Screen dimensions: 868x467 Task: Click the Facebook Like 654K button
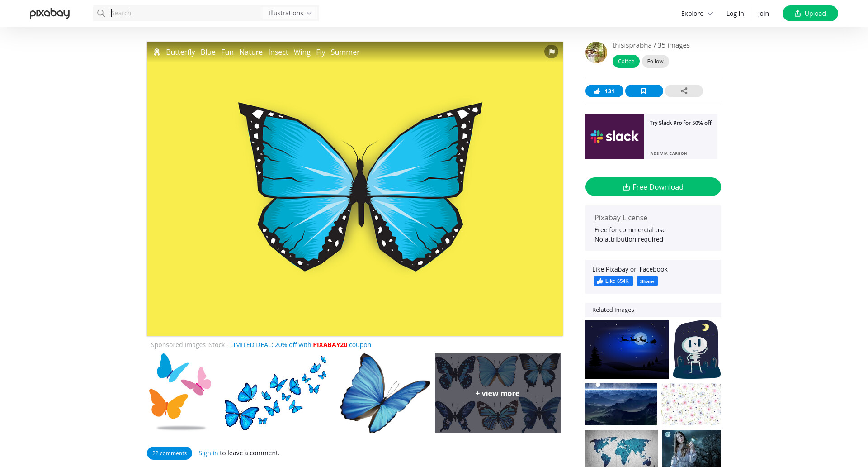[613, 281]
